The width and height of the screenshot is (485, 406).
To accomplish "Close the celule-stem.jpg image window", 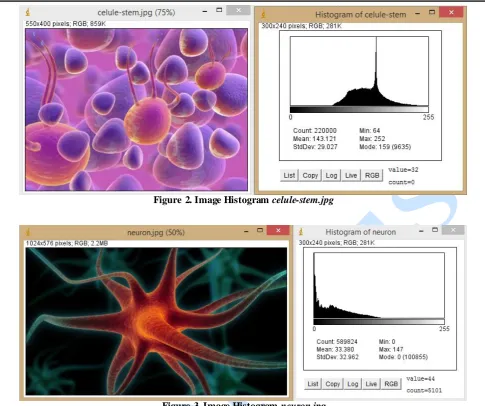I will (238, 10).
